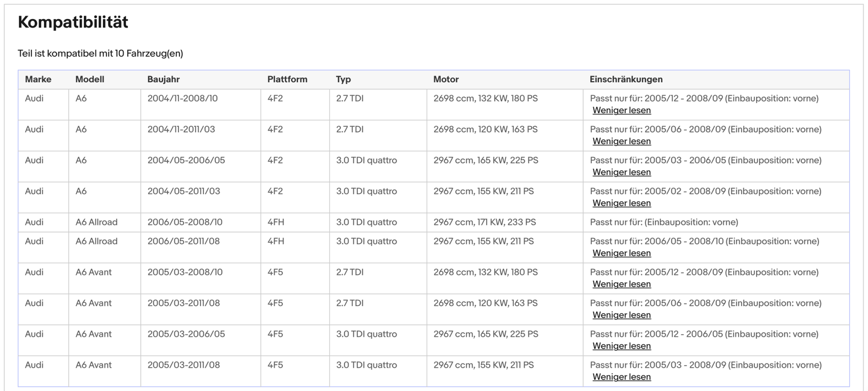868x391 pixels.
Task: Click the 'Plattform' column header
Action: [x=287, y=79]
